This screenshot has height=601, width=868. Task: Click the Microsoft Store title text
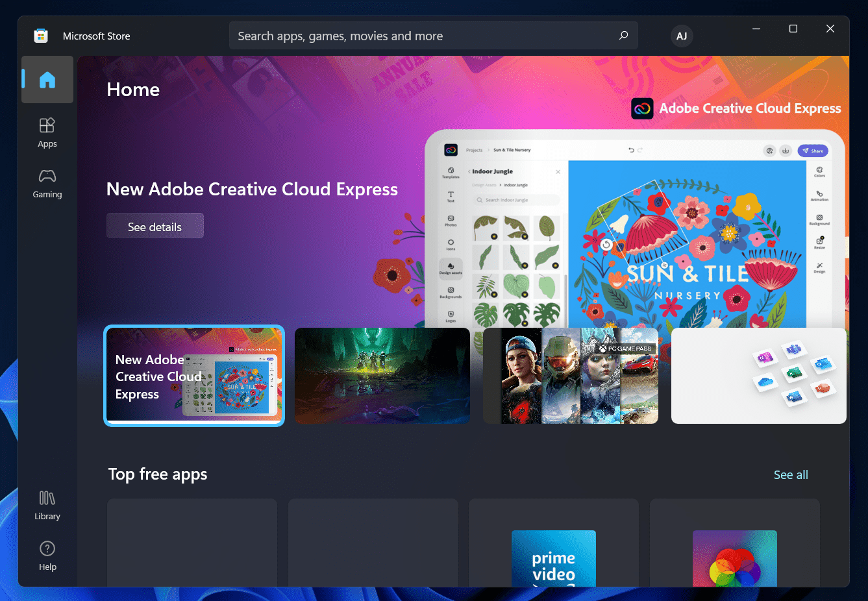[97, 36]
